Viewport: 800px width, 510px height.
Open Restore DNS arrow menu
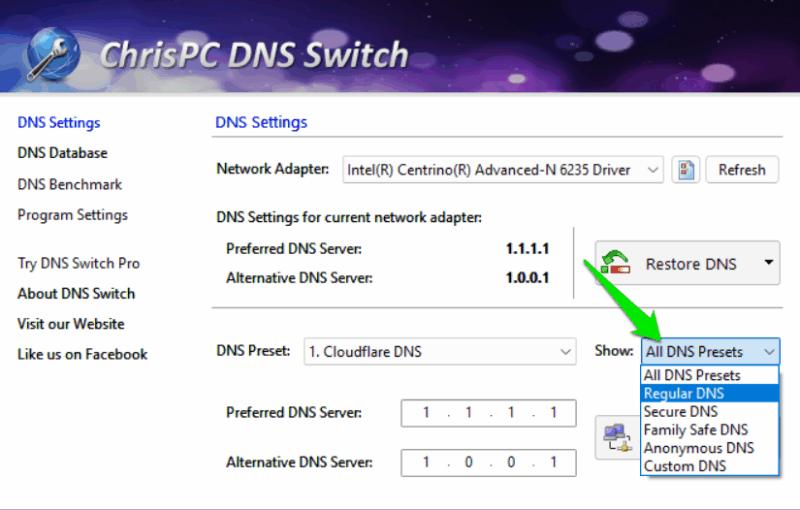tap(768, 263)
